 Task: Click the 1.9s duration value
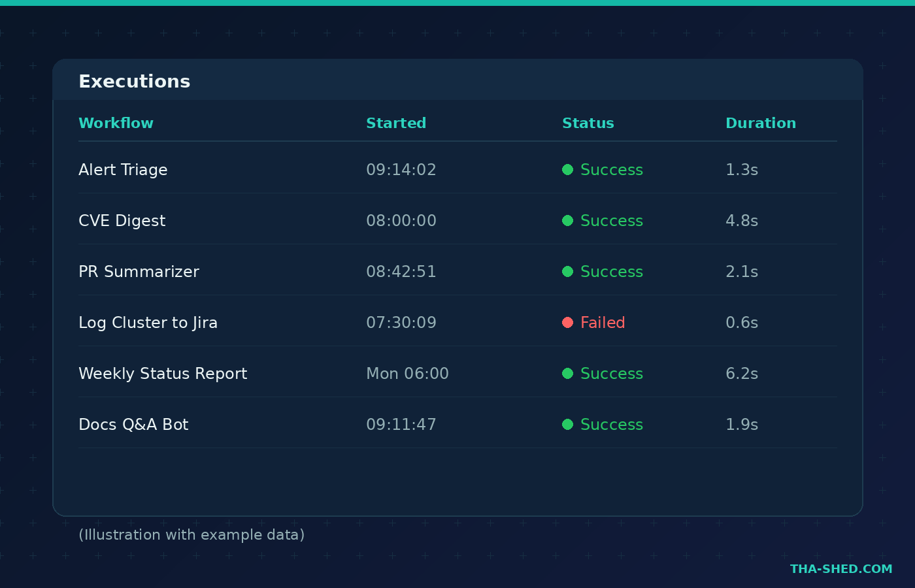pos(742,425)
